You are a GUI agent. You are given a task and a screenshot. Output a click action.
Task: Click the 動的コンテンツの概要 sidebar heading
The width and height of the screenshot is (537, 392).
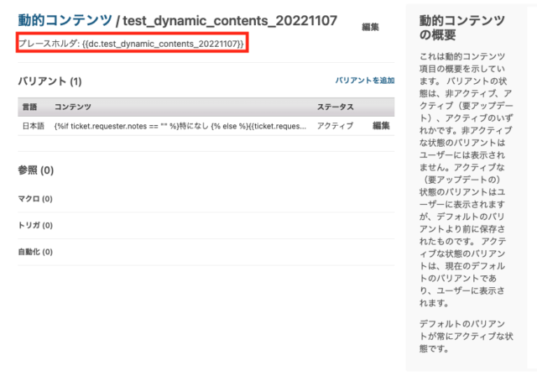click(x=462, y=28)
